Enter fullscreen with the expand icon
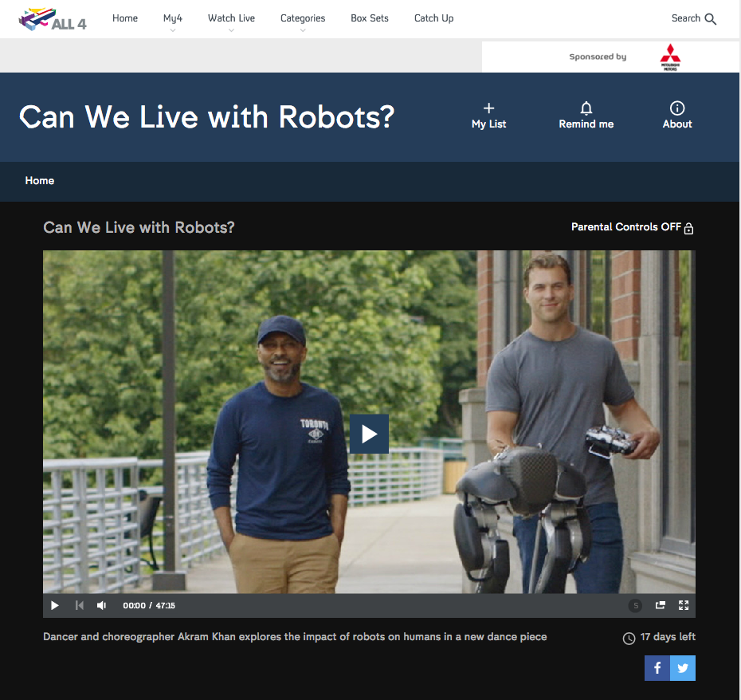Screen dimensions: 741x700 click(684, 605)
